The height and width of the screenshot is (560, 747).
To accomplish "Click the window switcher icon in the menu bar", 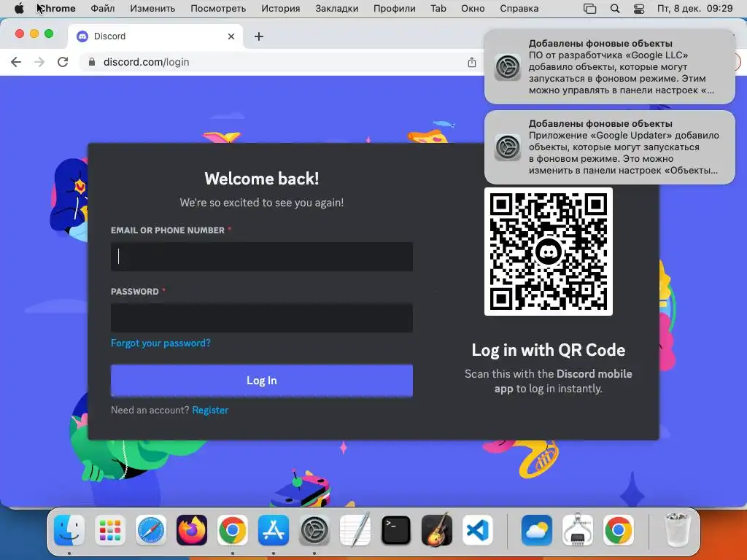I will (589, 9).
